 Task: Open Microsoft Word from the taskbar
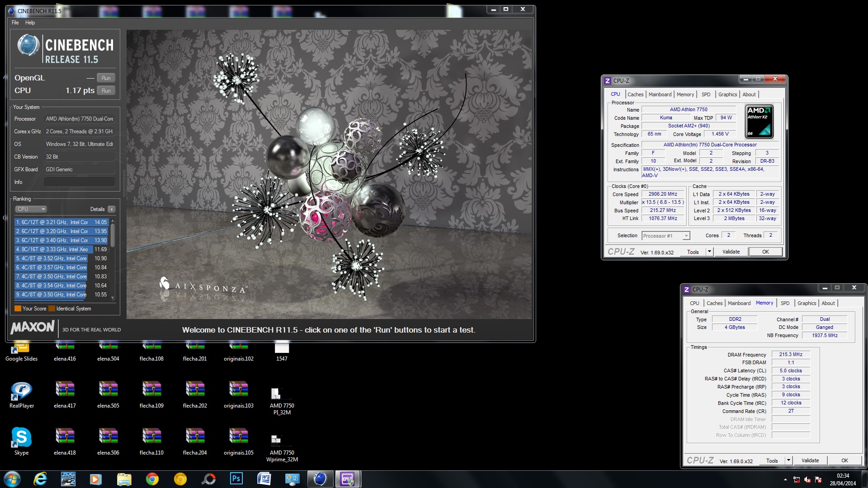(x=264, y=479)
